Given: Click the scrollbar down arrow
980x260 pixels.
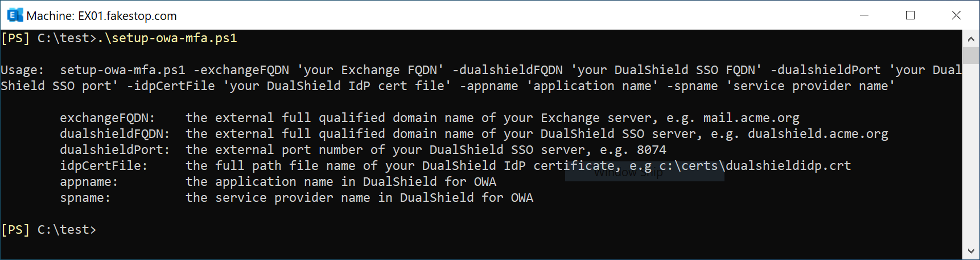Looking at the screenshot, I should [971, 251].
